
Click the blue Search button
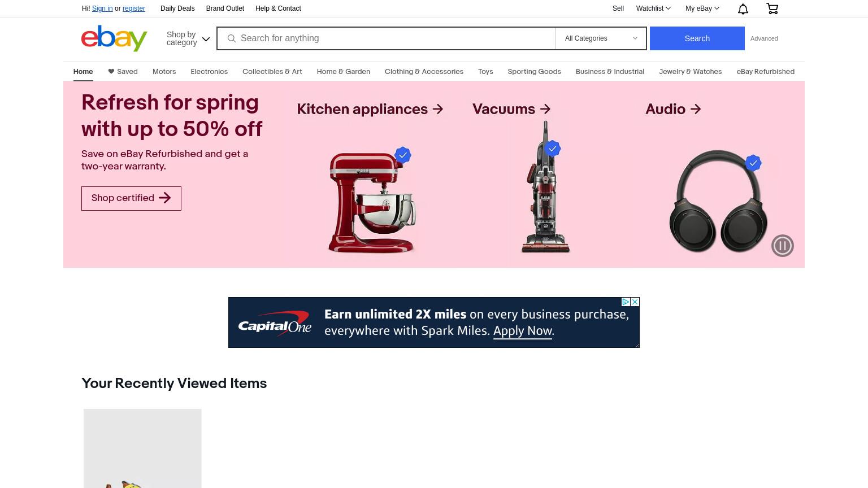pos(697,38)
